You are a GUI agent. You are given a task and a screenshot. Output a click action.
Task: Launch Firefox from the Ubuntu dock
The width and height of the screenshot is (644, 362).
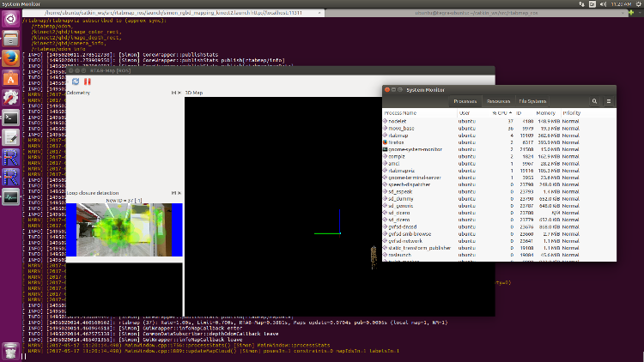coord(11,57)
